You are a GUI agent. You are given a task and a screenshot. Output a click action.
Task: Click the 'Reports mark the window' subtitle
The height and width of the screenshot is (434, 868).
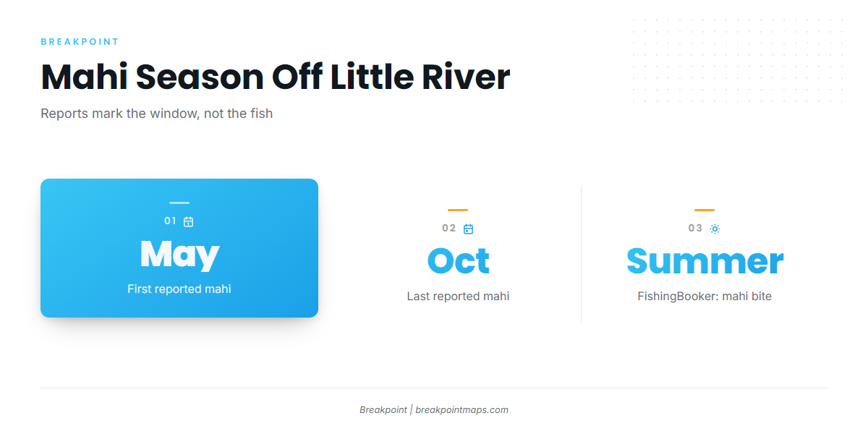pos(156,114)
